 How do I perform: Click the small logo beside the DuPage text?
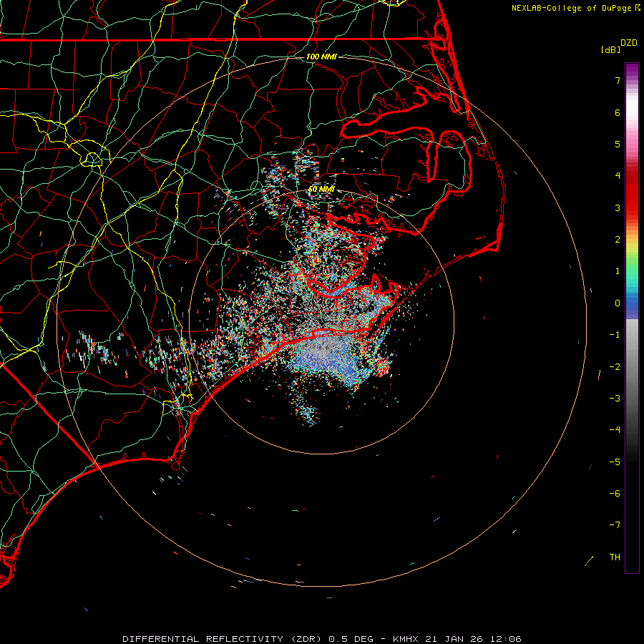coord(638,8)
